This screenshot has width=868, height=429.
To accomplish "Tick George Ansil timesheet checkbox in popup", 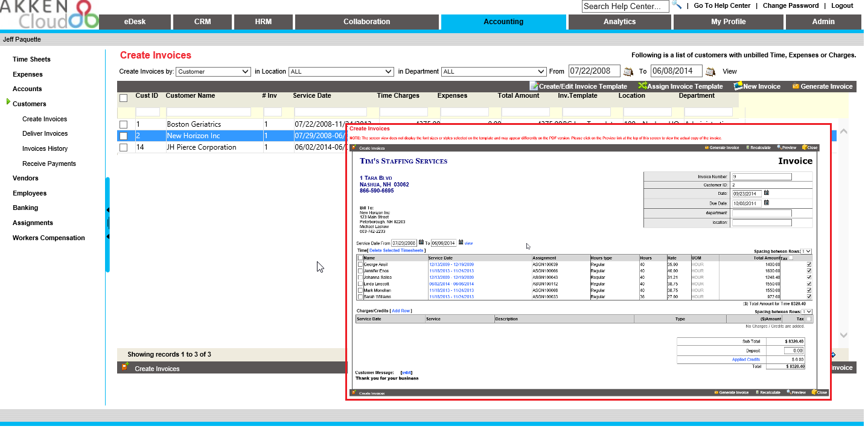I will 360,264.
